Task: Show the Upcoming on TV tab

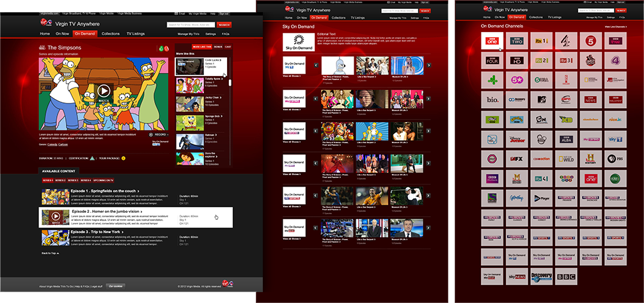Action: click(102, 181)
